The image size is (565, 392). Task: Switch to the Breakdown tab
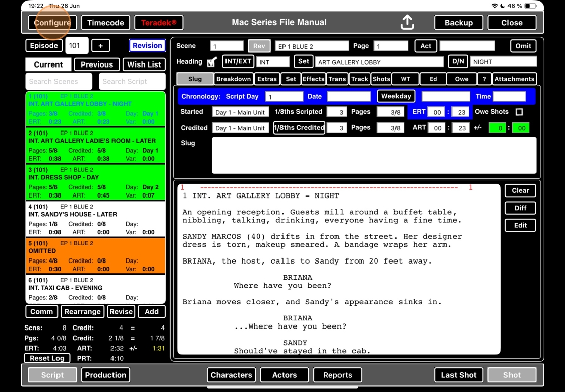233,79
